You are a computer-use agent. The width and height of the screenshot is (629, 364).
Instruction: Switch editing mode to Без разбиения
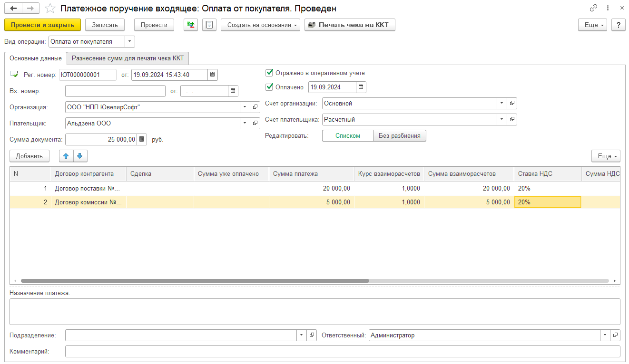point(400,135)
